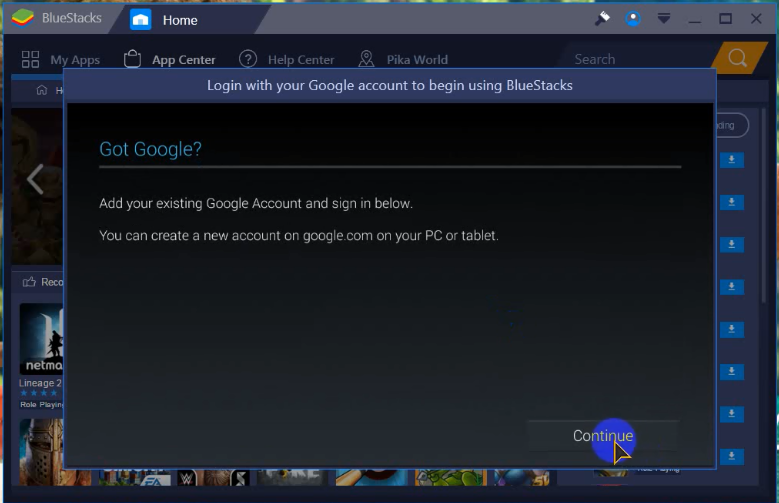Click the home breadcrumb icon
779x503 pixels.
[x=42, y=90]
